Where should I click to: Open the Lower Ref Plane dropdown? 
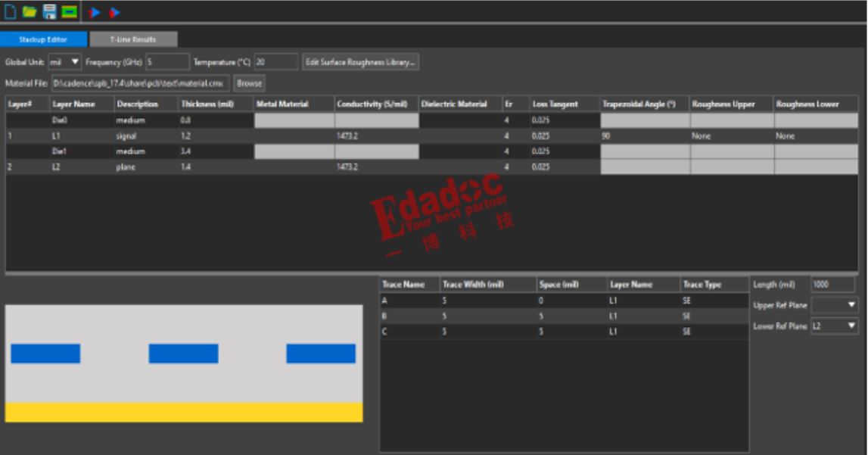[x=834, y=326]
